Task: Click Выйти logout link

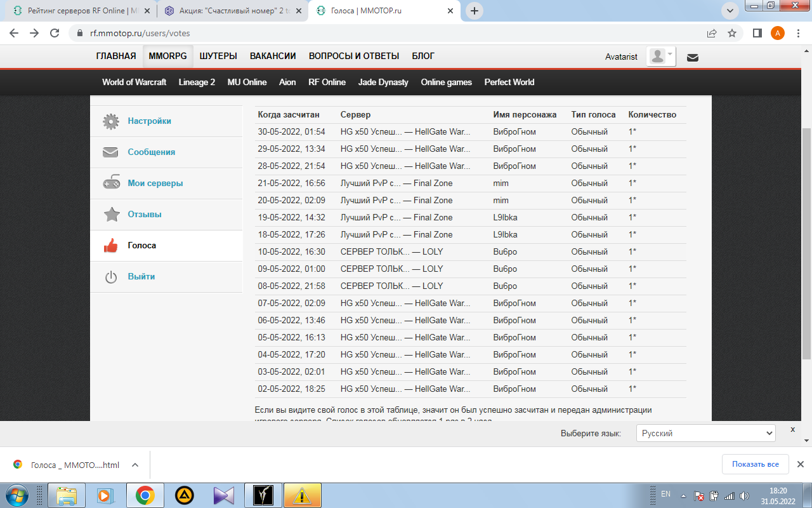Action: pyautogui.click(x=141, y=276)
